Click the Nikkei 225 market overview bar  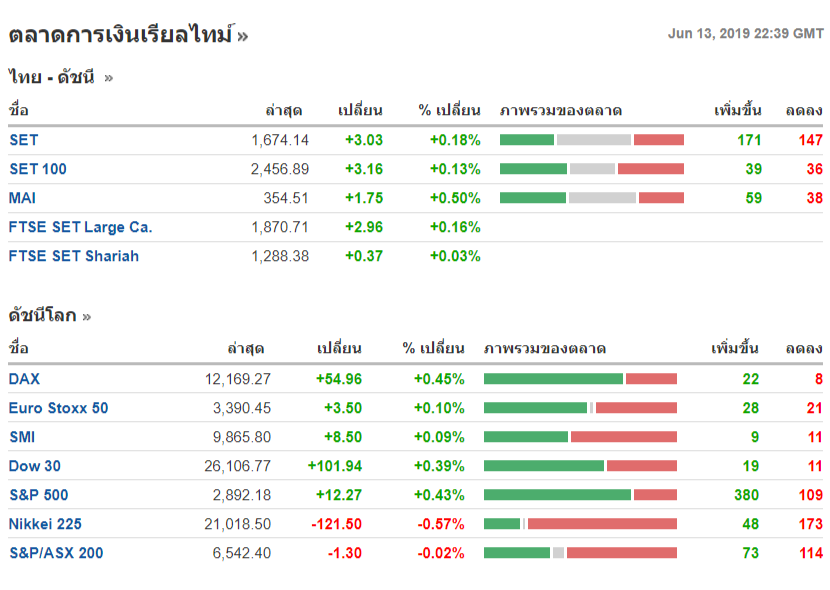pos(580,524)
